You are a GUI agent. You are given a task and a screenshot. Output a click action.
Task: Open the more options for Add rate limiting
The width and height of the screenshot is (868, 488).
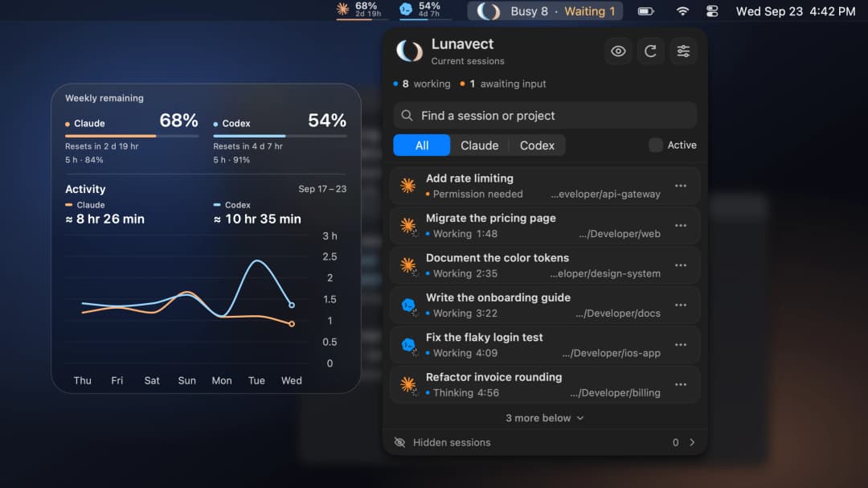pyautogui.click(x=681, y=186)
